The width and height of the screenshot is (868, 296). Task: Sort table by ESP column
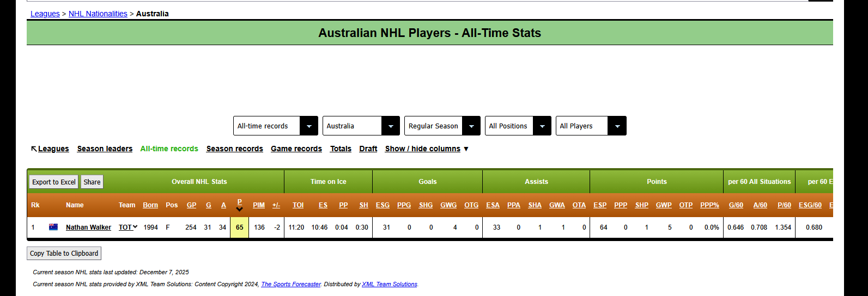pyautogui.click(x=600, y=205)
